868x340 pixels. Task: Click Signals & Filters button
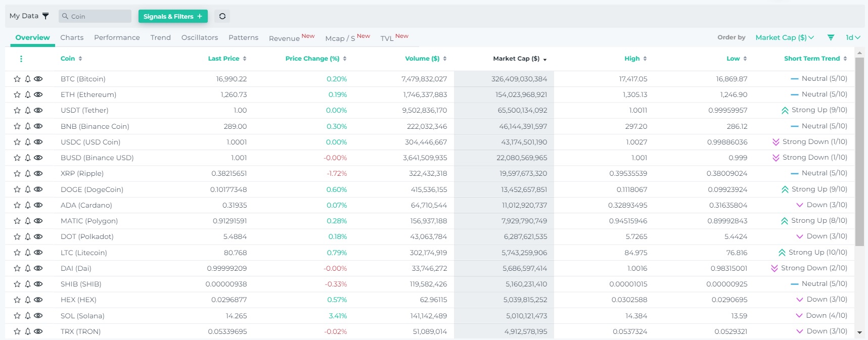(173, 16)
